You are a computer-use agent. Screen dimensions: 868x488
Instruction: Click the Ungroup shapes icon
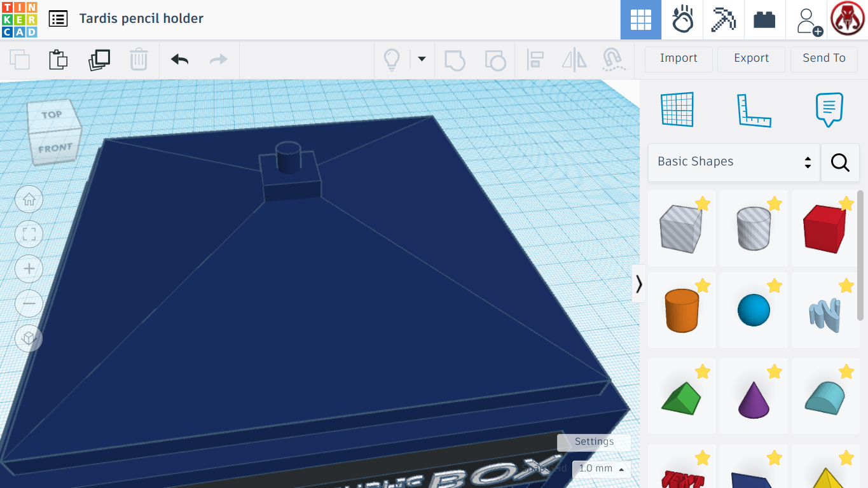click(x=495, y=60)
